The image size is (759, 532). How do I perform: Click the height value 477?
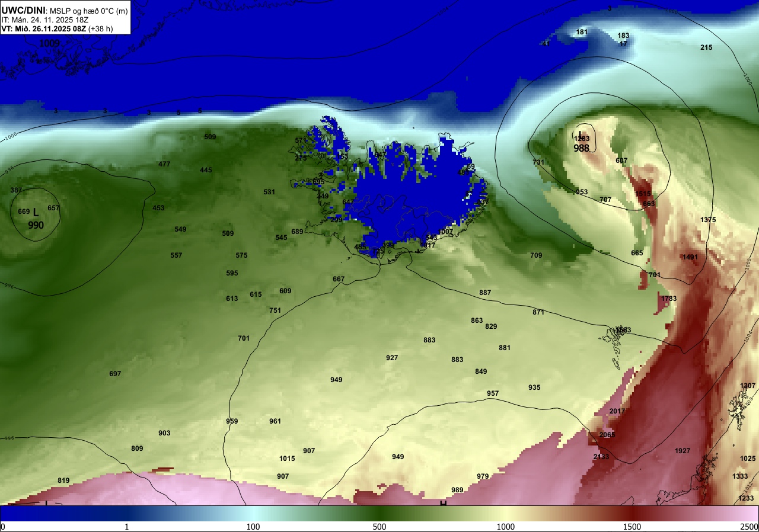(x=164, y=164)
